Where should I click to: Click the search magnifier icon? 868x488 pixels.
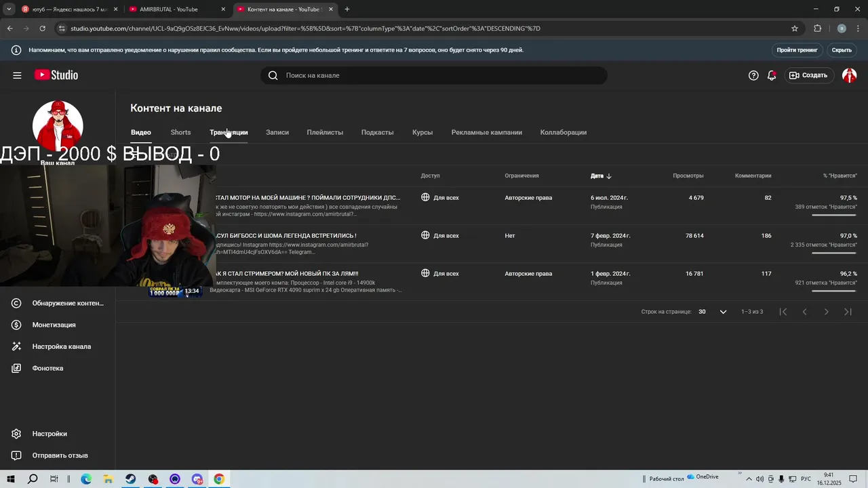coord(273,75)
